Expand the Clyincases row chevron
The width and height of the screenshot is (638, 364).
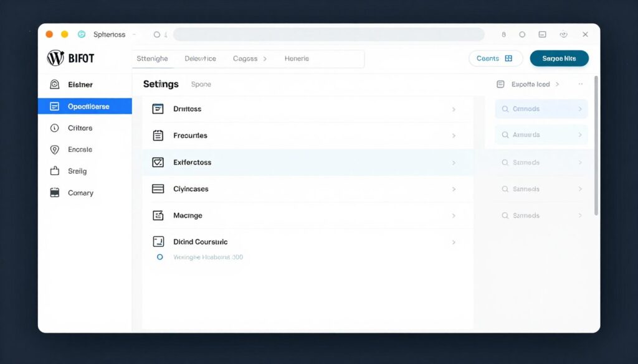(x=454, y=189)
